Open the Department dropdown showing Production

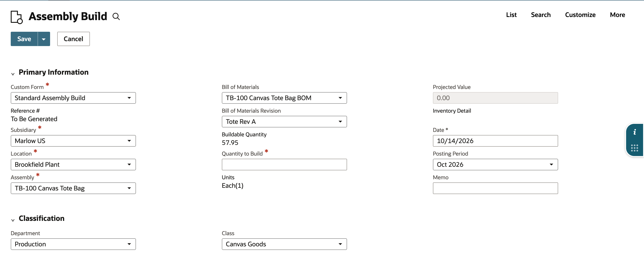(x=73, y=244)
